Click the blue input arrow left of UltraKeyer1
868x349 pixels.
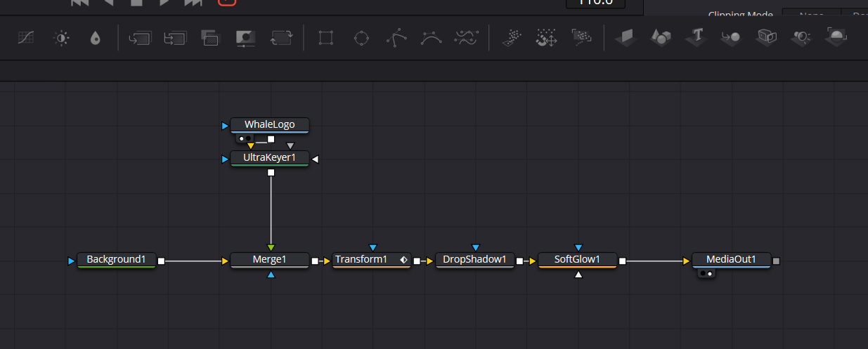pos(225,159)
